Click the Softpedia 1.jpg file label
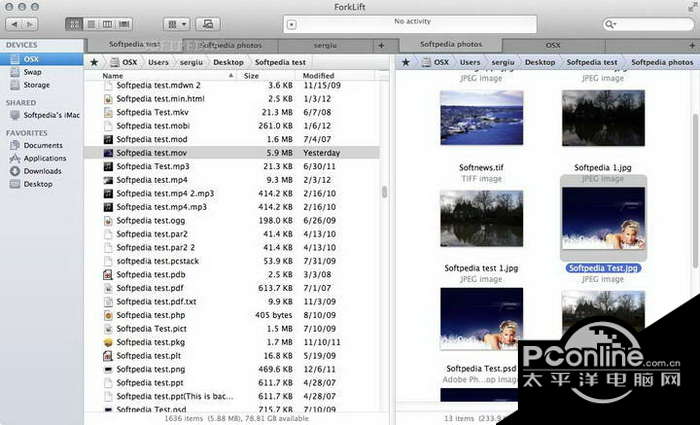This screenshot has height=425, width=700. click(x=603, y=167)
